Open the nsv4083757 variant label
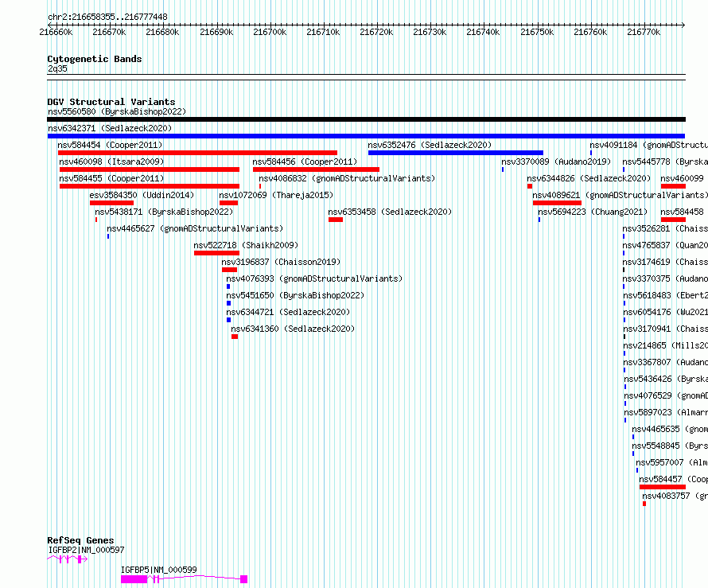The height and width of the screenshot is (588, 708). (x=675, y=496)
